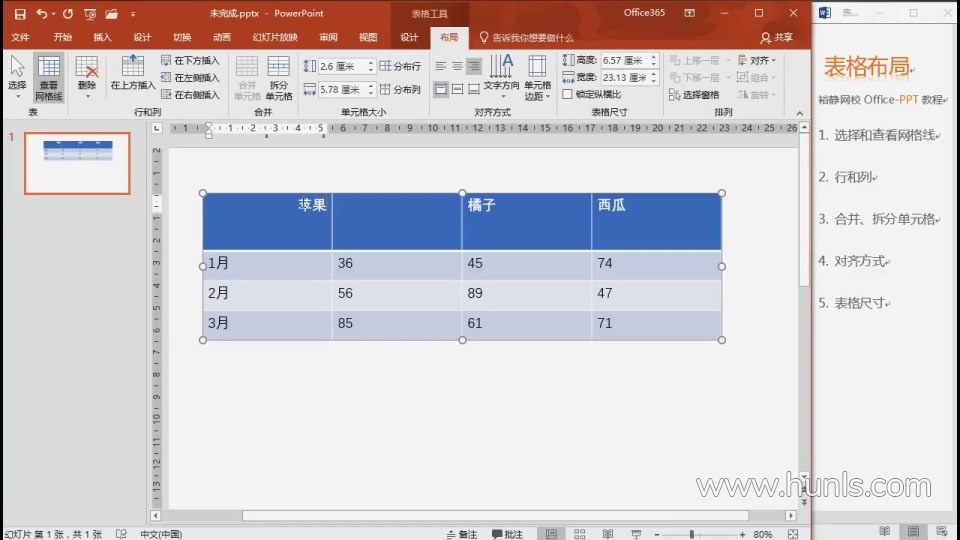Click table height field showing 6.57 厘米
The width and height of the screenshot is (960, 540).
pyautogui.click(x=624, y=60)
